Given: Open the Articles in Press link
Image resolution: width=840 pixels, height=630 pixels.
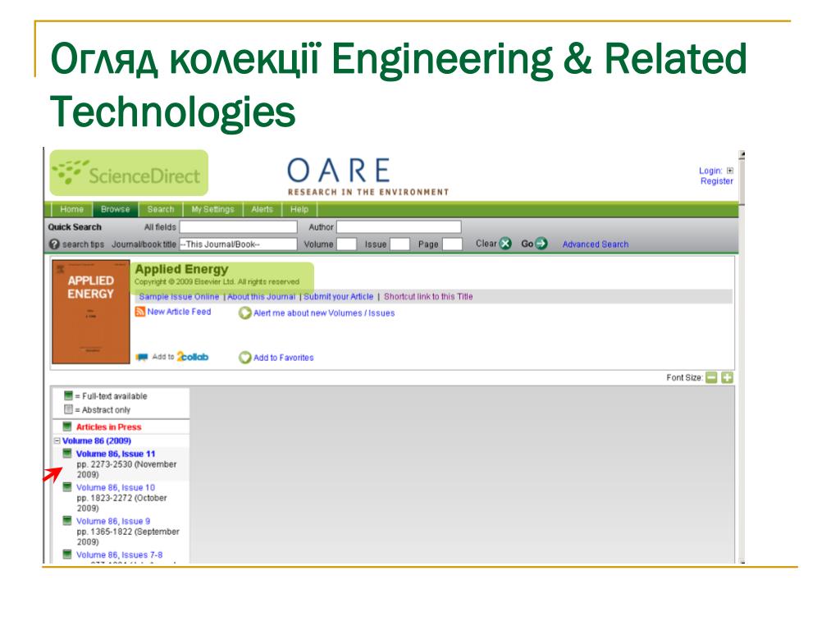Looking at the screenshot, I should 109,427.
